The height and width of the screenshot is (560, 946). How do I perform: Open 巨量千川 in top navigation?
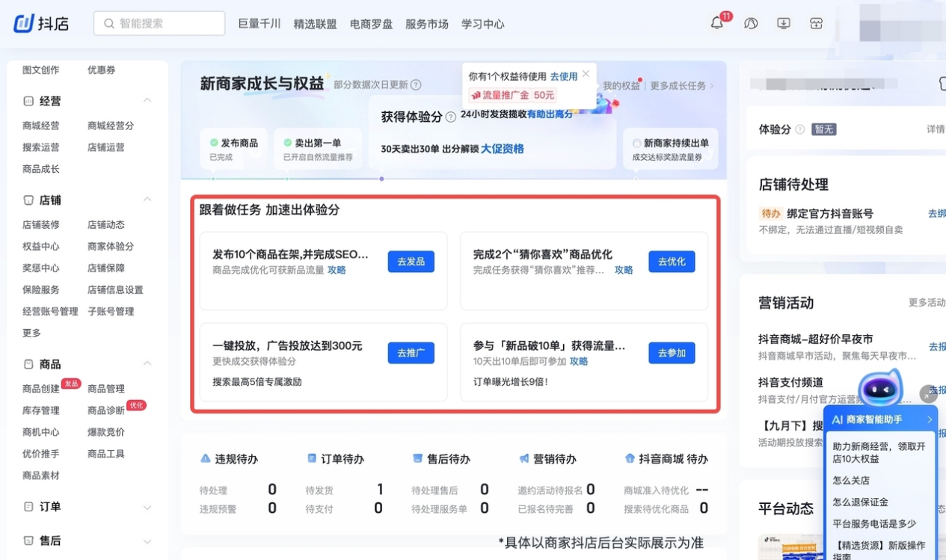pyautogui.click(x=259, y=24)
